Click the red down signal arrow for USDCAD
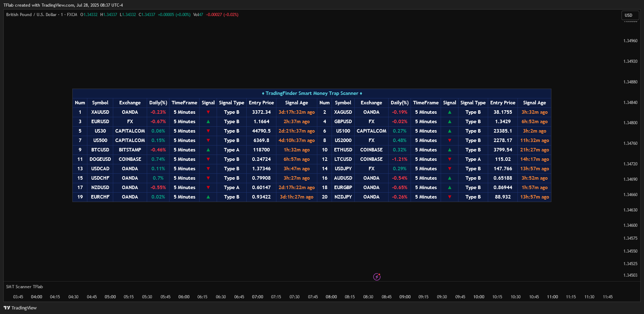 (208, 169)
